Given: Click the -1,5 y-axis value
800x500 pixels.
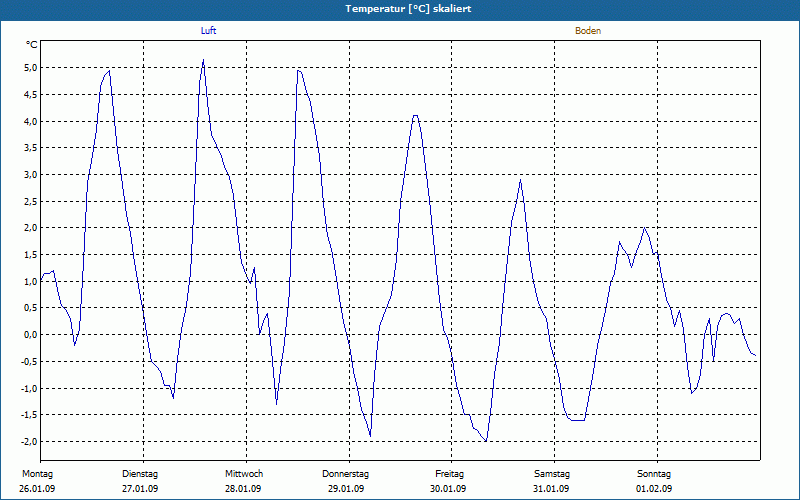Looking at the screenshot, I should click(x=29, y=415).
